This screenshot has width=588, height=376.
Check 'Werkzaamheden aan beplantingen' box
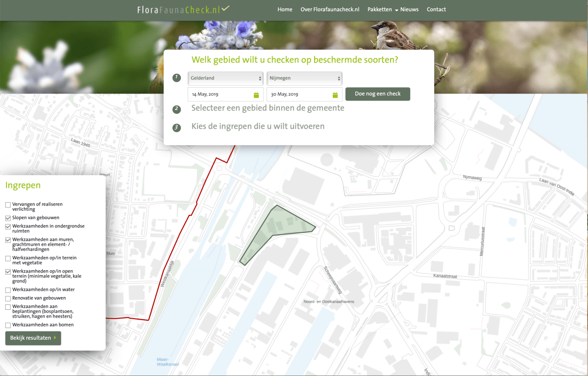pos(8,307)
